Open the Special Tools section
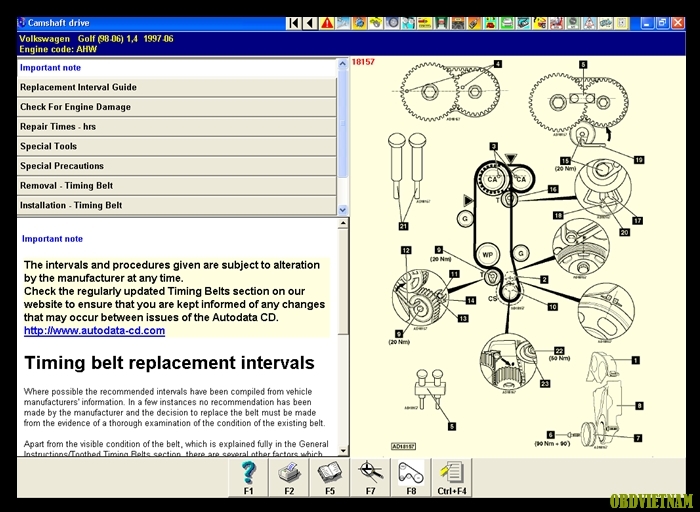This screenshot has width=700, height=512. [177, 146]
